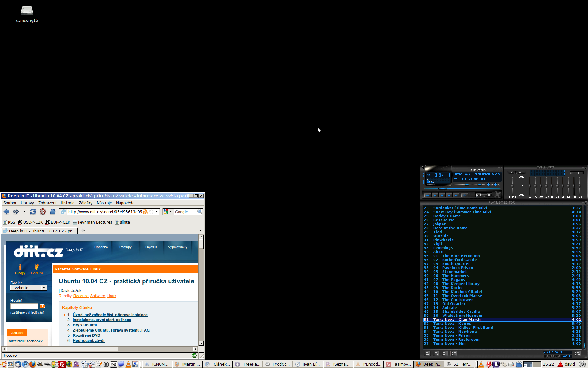
Task: Click the Firefox Forward arrow button
Action: 16,212
